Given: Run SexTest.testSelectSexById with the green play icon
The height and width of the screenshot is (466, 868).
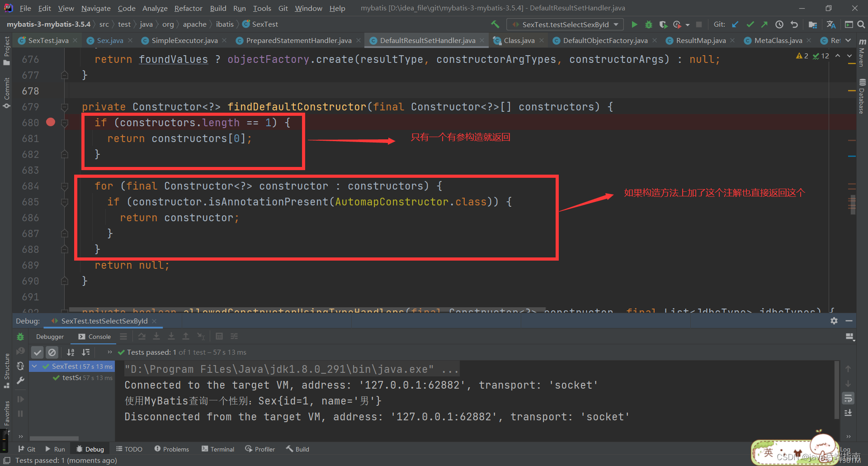Looking at the screenshot, I should click(x=634, y=24).
